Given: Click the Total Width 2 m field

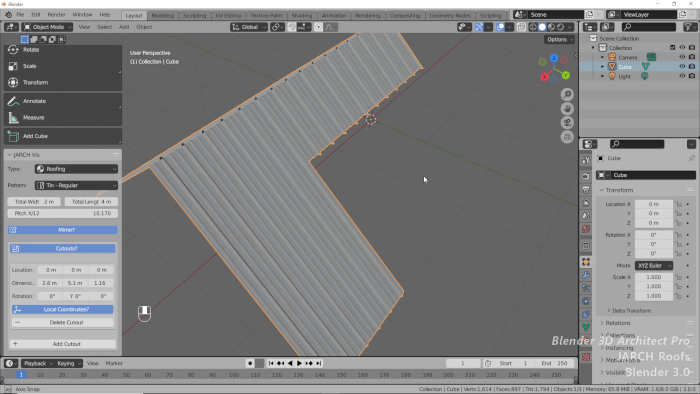Looking at the screenshot, I should pyautogui.click(x=34, y=202).
